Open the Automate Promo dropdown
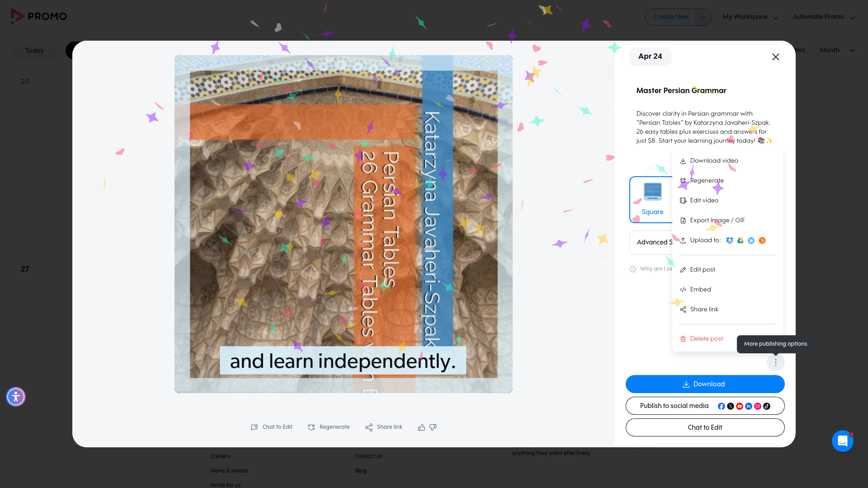This screenshot has width=868, height=488. [x=824, y=17]
